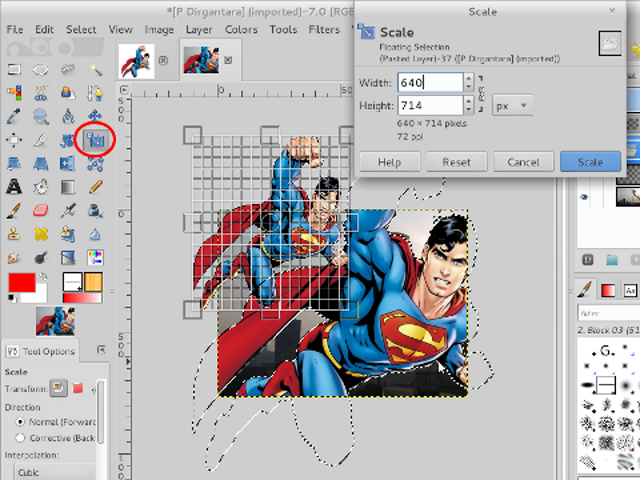The height and width of the screenshot is (480, 640).
Task: Click the Width input field
Action: tap(430, 82)
